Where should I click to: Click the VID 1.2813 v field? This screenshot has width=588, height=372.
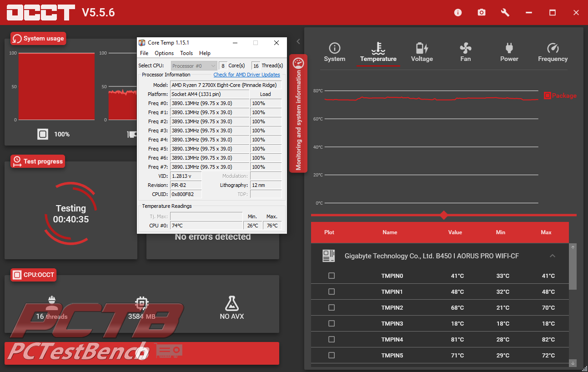186,176
